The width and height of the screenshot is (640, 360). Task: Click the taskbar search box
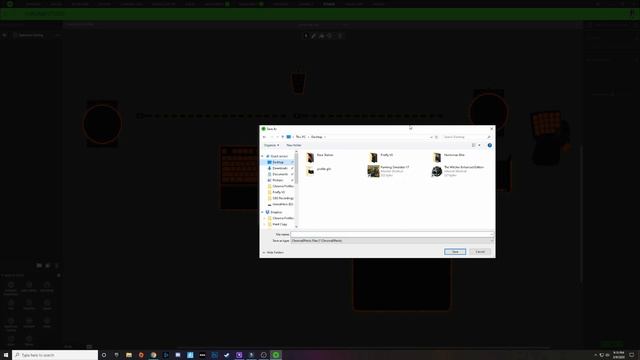click(55, 355)
